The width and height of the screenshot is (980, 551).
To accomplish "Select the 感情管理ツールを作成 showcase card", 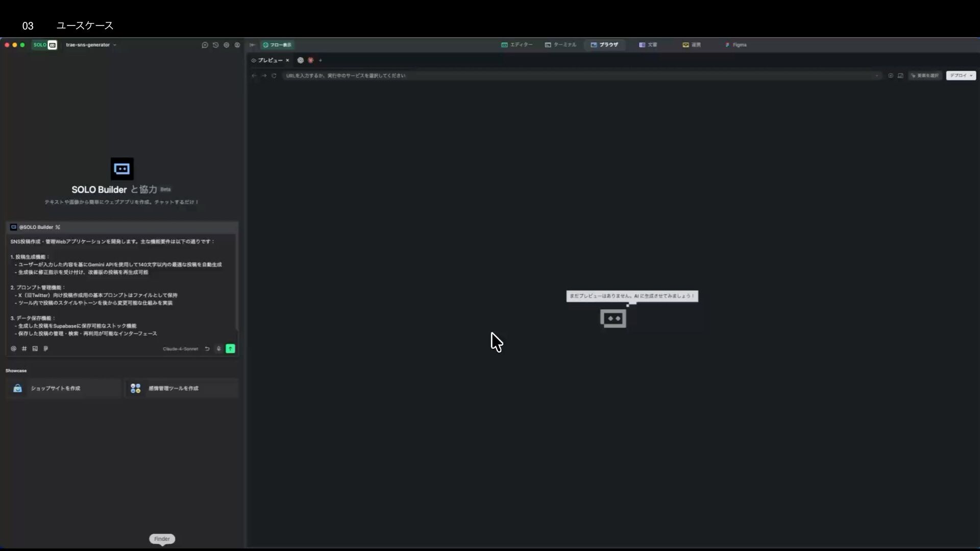I will coord(181,388).
